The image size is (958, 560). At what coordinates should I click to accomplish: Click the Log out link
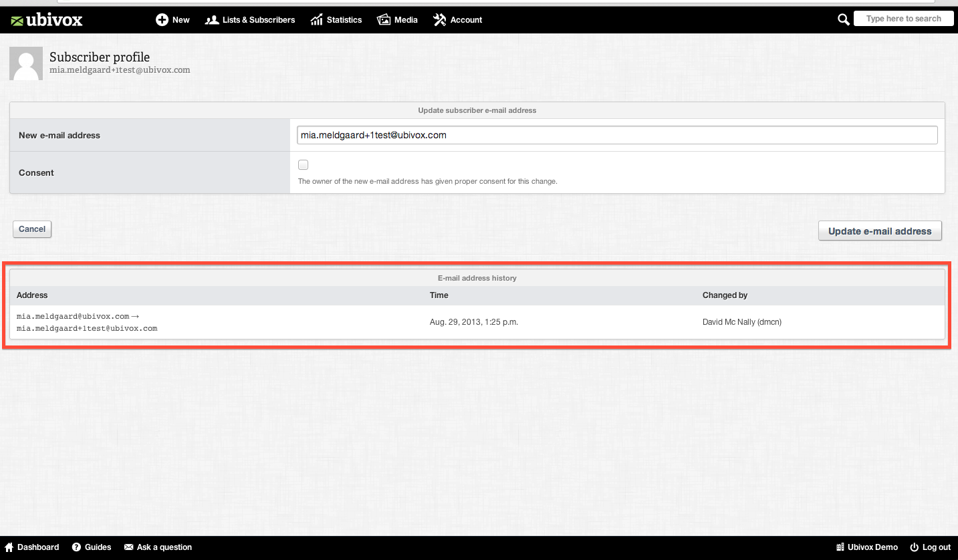pos(937,547)
